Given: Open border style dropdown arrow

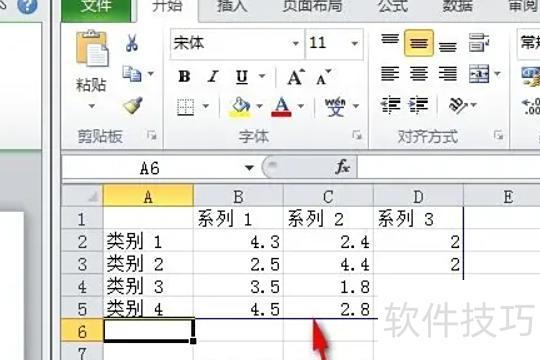Looking at the screenshot, I should click(206, 106).
